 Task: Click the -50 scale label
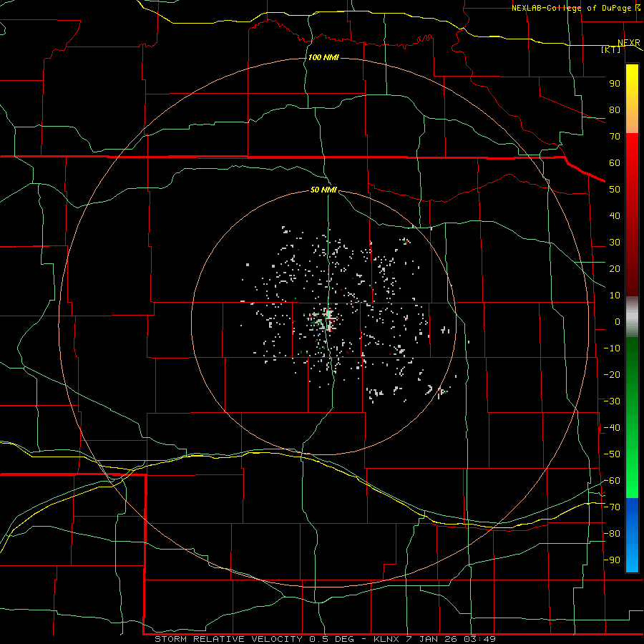coord(612,454)
